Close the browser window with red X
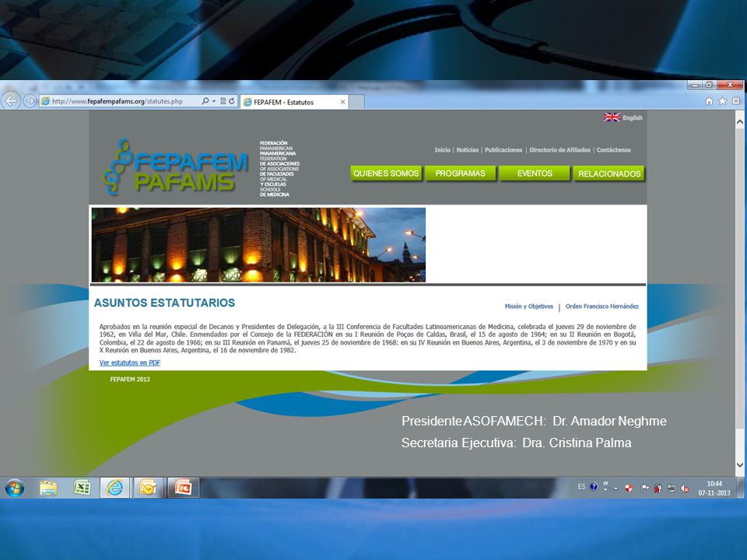The image size is (747, 560). coord(729,86)
